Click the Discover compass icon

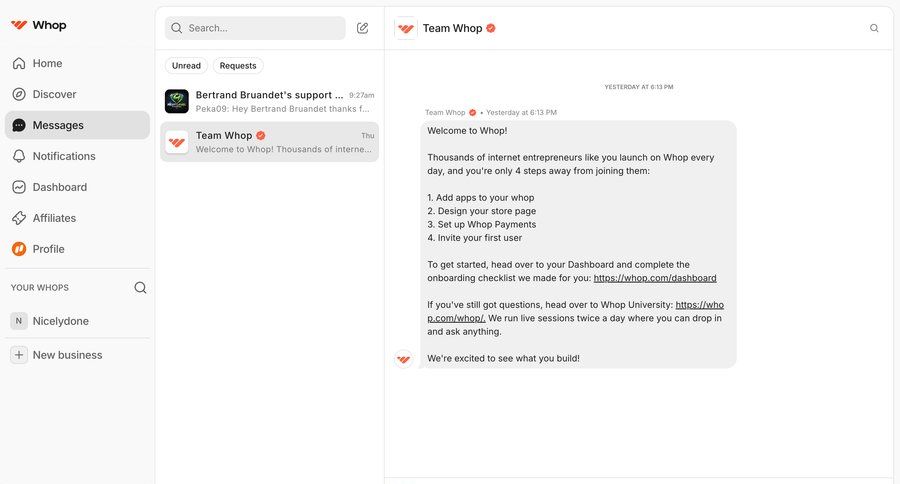point(19,94)
